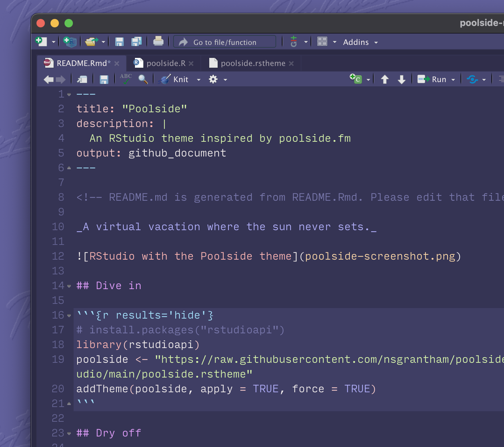Open Find/Replace with magnifier icon

coord(143,79)
